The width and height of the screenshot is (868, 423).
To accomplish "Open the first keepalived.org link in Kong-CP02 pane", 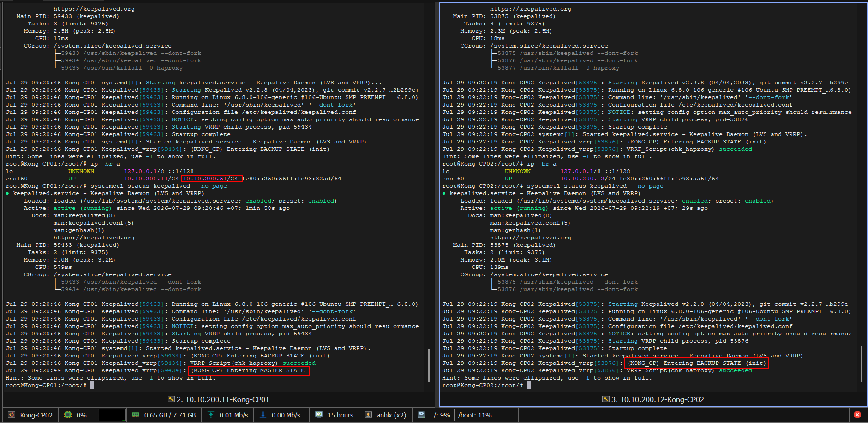I will pos(531,9).
